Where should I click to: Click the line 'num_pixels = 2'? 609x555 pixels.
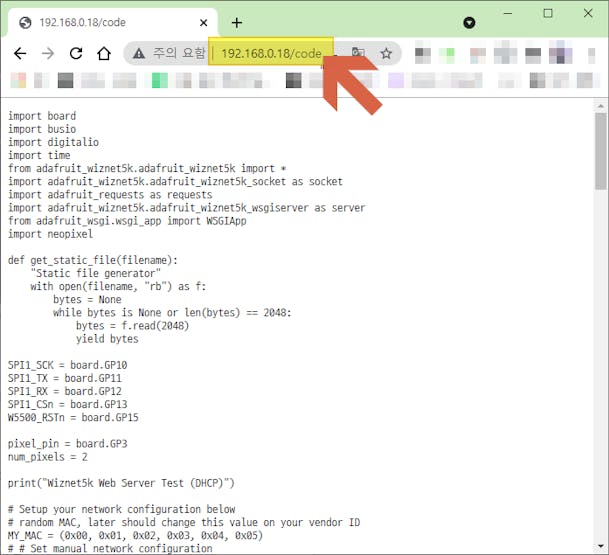coord(47,457)
